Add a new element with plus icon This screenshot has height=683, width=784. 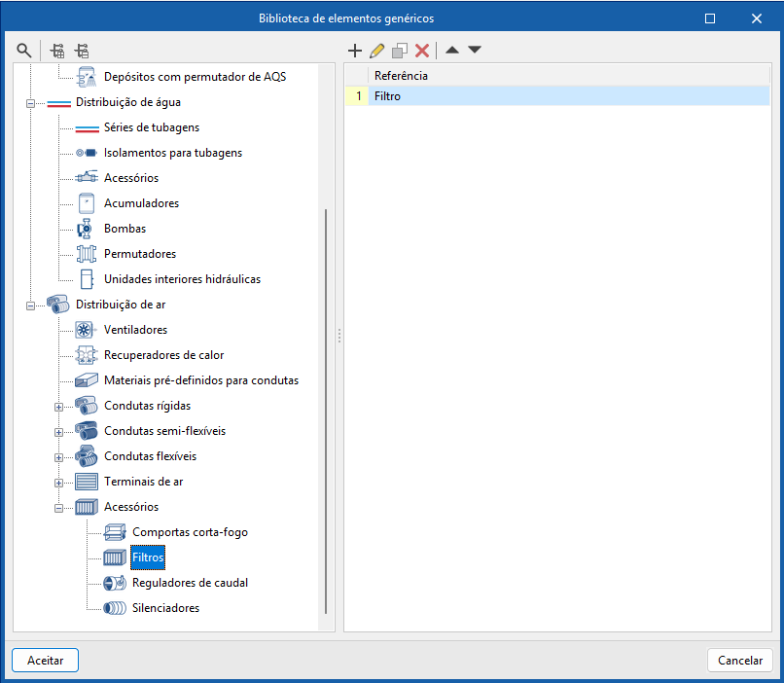pos(355,50)
